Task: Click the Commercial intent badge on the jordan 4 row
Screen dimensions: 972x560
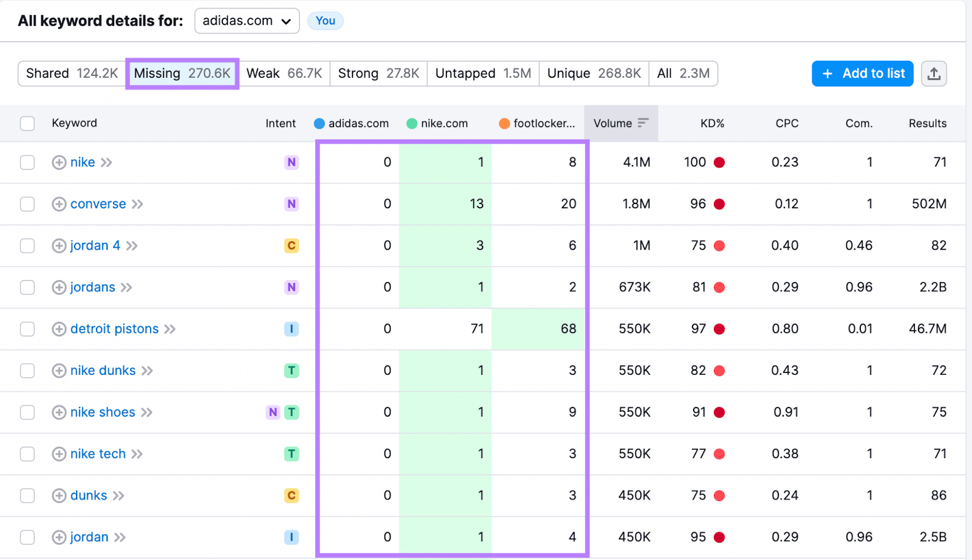Action: (x=292, y=245)
